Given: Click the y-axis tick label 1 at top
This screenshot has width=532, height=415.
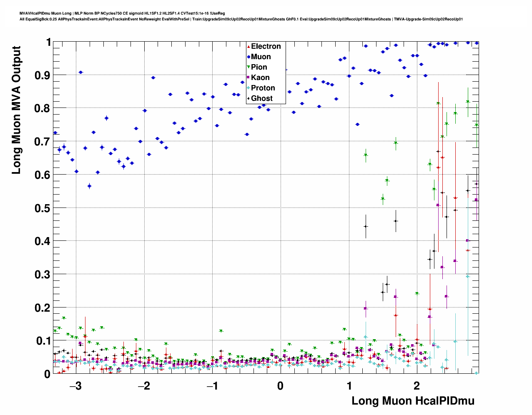Looking at the screenshot, I should click(48, 42).
